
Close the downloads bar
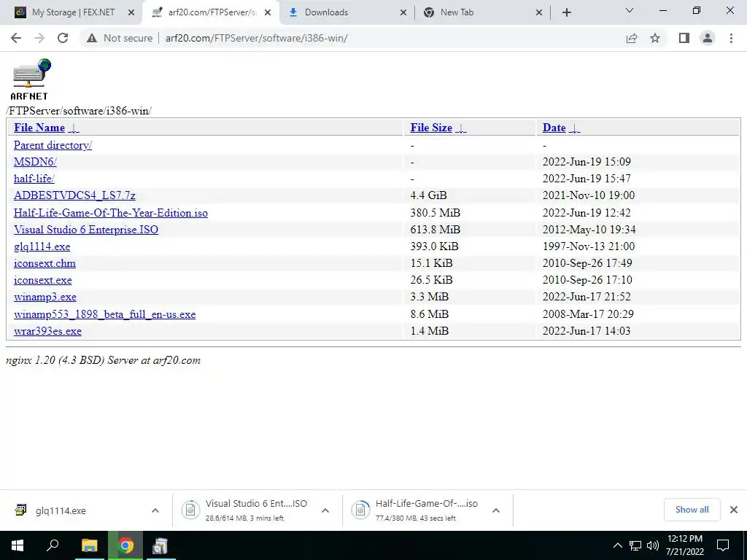(734, 510)
